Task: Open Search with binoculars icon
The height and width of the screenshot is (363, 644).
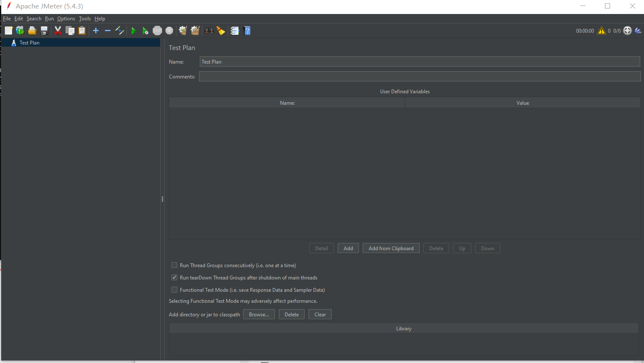Action: [x=209, y=31]
